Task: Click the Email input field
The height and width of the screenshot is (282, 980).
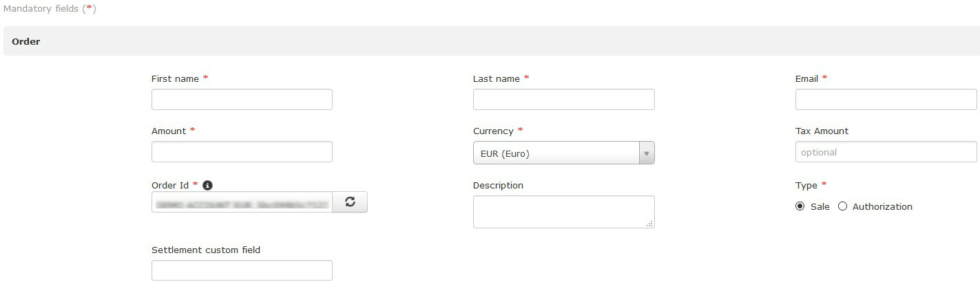Action: tap(886, 100)
